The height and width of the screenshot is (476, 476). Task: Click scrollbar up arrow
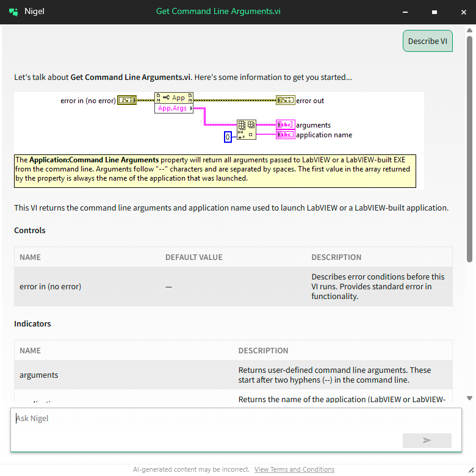tap(469, 30)
